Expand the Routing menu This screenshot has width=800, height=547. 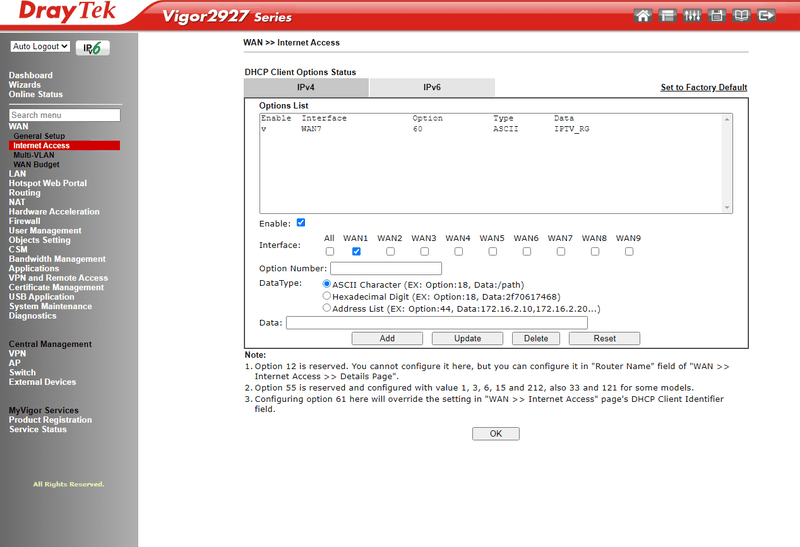click(24, 193)
